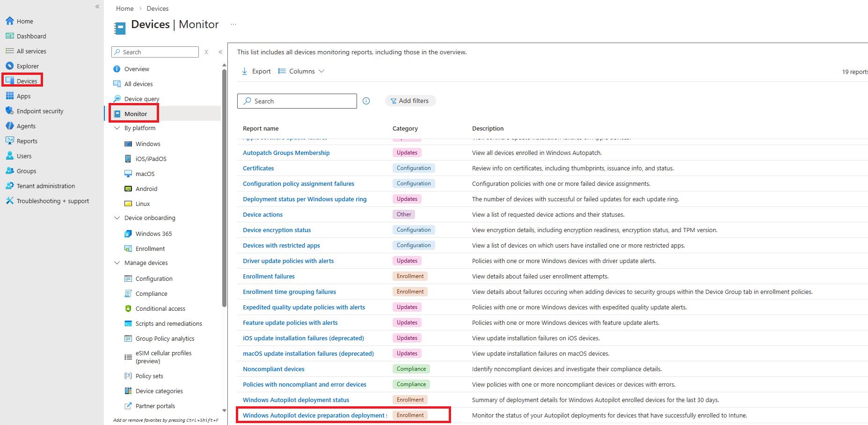Click the Agents icon in sidebar
This screenshot has height=425, width=868.
(x=10, y=126)
